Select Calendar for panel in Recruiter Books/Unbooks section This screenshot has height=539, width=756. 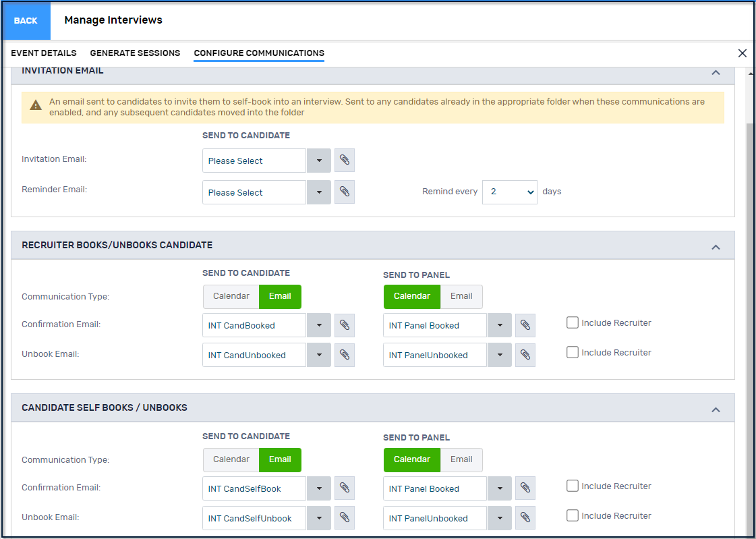click(412, 297)
